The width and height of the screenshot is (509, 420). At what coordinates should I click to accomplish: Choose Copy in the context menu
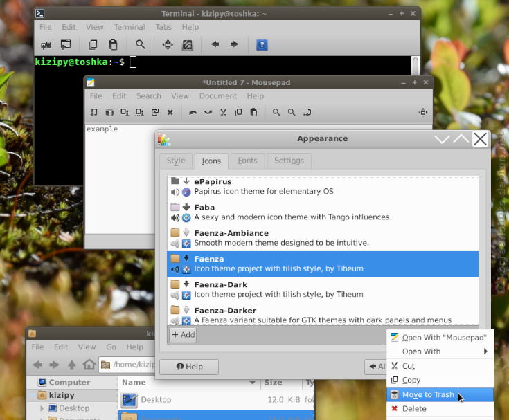440,380
